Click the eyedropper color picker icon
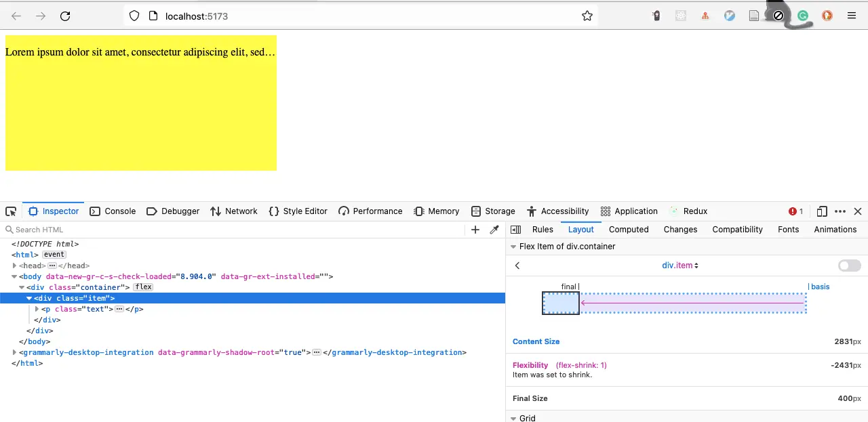Screen dimensions: 868x422 (x=494, y=230)
